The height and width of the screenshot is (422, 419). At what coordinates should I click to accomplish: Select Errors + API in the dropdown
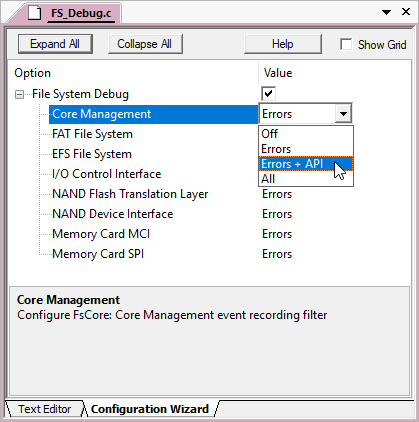[306, 164]
